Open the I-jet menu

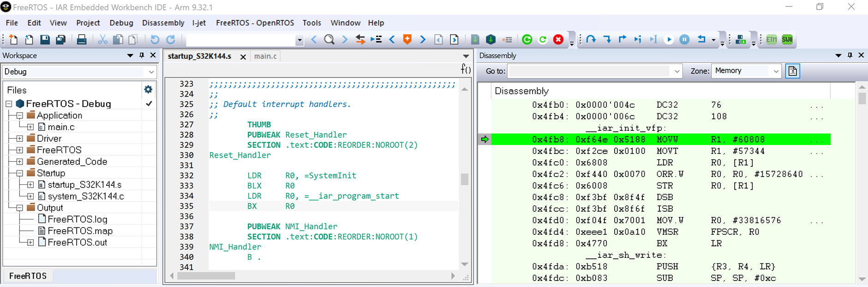pos(199,23)
